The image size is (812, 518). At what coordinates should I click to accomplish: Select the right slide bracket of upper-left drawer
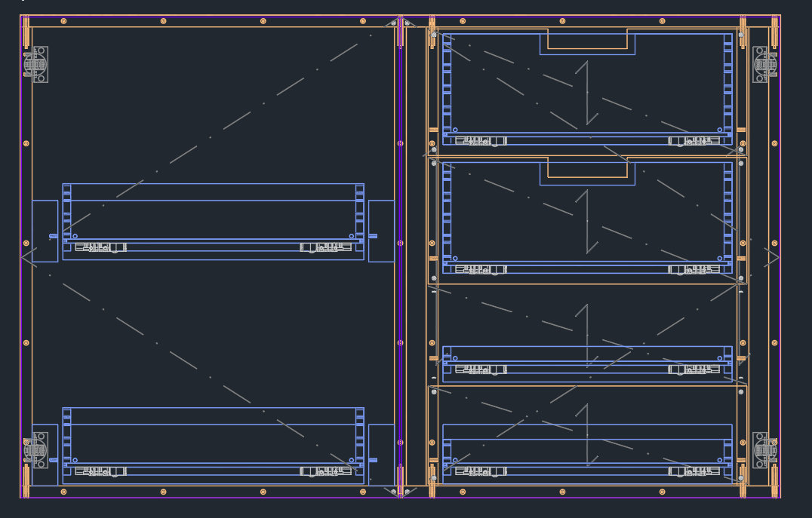point(326,248)
